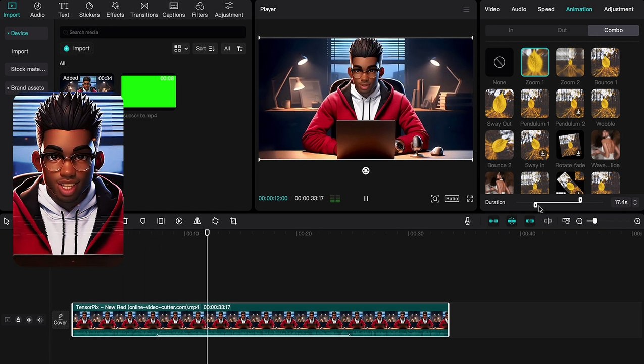Viewport: 644px width, 364px height.
Task: Click the right handle of the Duration slider
Action: [x=580, y=200]
